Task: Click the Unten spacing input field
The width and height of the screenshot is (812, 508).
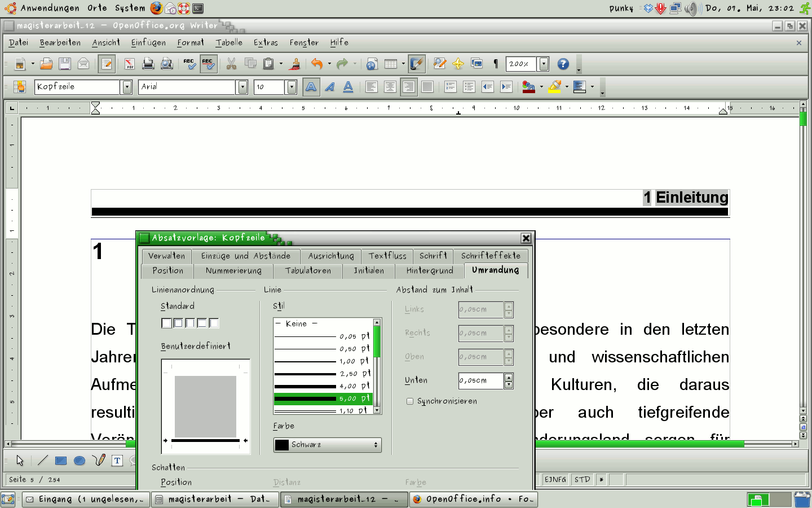Action: [x=480, y=381]
